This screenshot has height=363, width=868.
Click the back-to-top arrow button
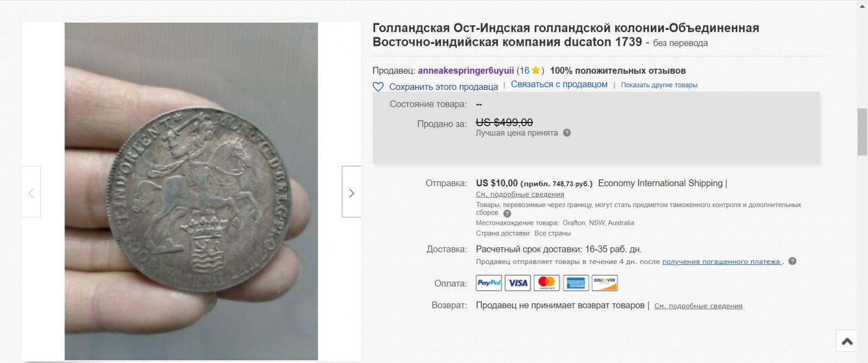pos(847,341)
